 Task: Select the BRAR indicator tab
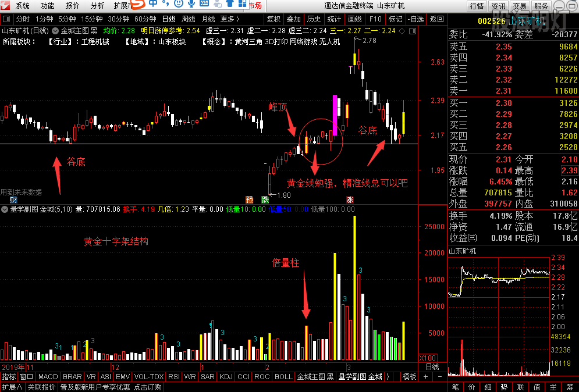pyautogui.click(x=72, y=376)
